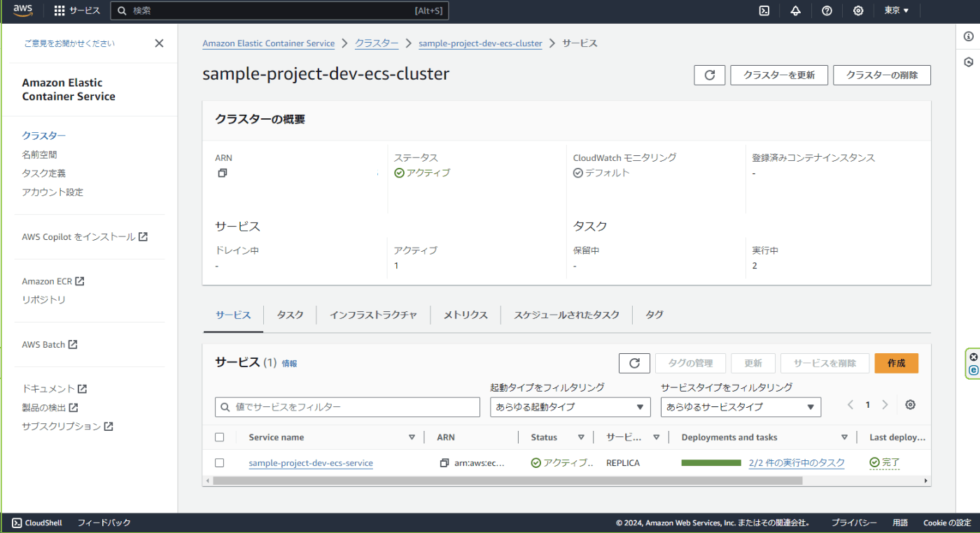This screenshot has width=980, height=533.
Task: Open CloudShell from top bar icon
Action: point(765,10)
